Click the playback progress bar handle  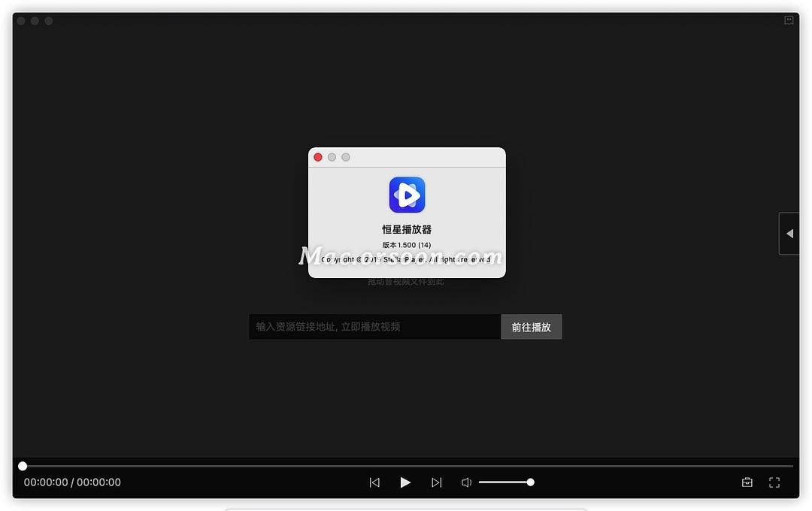pyautogui.click(x=23, y=466)
